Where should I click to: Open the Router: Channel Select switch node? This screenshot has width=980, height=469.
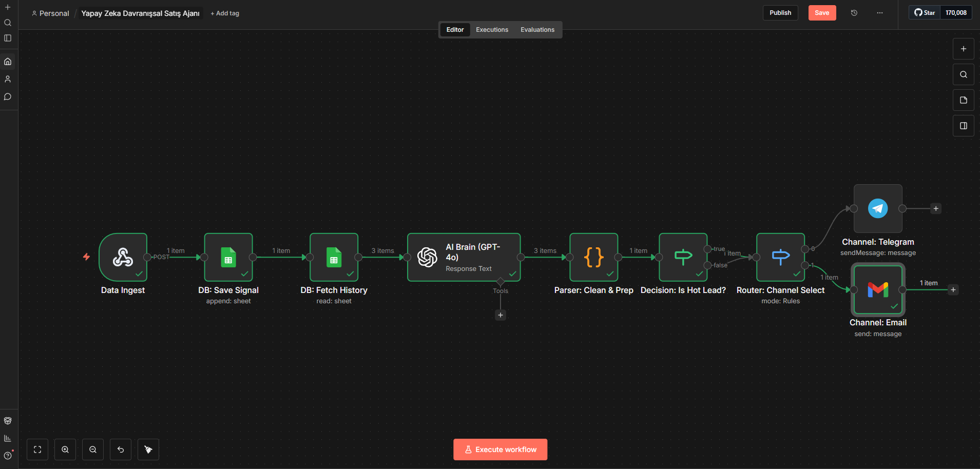coord(781,257)
